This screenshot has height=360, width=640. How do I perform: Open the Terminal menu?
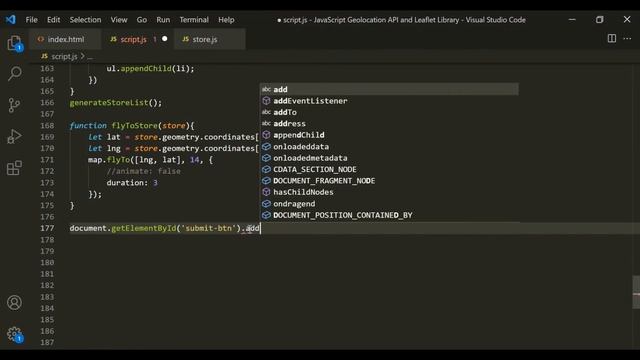point(194,20)
